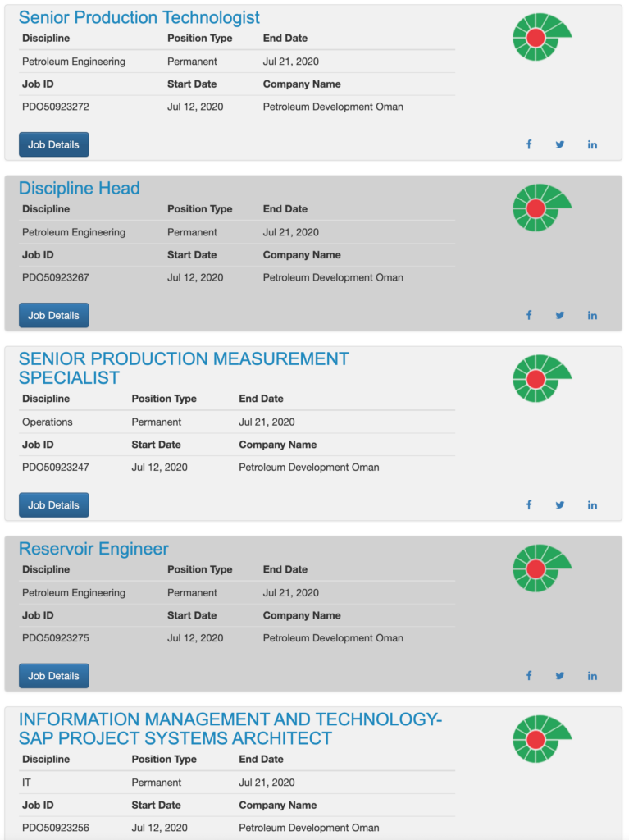The image size is (629, 840).
Task: Share Reservoir Engineer job on LinkedIn
Action: 592,676
